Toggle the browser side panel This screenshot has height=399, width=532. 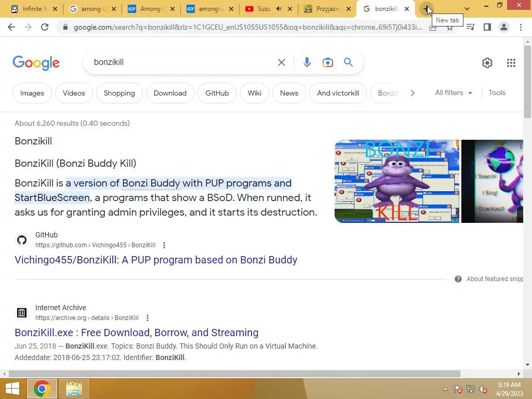tap(487, 27)
